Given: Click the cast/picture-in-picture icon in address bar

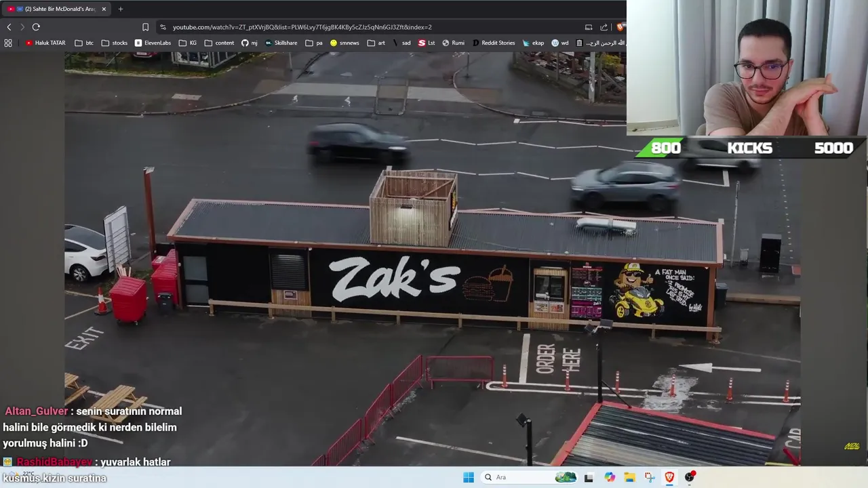Looking at the screenshot, I should 589,27.
